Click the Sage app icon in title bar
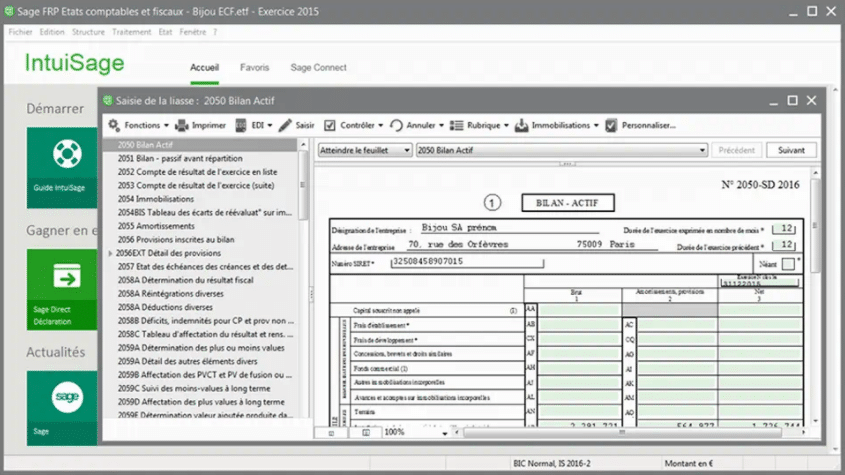The width and height of the screenshot is (845, 475). coord(9,11)
